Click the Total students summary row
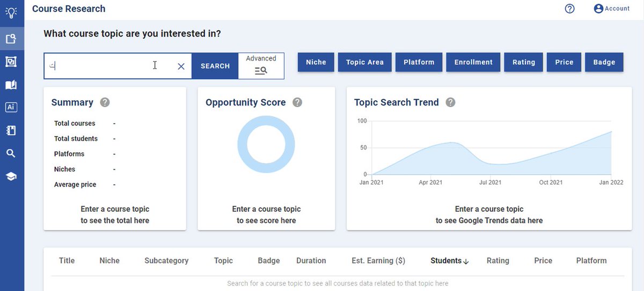The height and width of the screenshot is (291, 644). coord(85,138)
